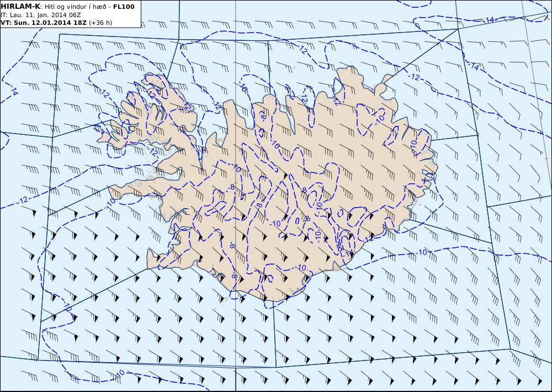Click the FL100 flight level label
552x392 pixels.
click(124, 7)
